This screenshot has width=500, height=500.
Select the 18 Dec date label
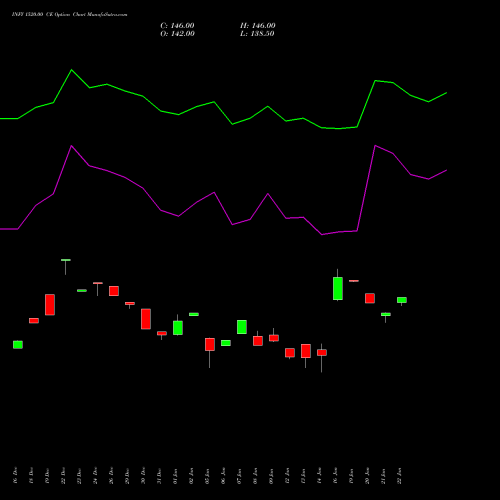coord(31,476)
